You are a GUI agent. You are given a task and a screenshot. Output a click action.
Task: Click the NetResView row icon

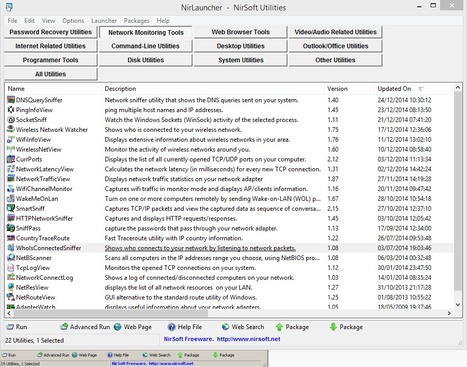click(11, 287)
